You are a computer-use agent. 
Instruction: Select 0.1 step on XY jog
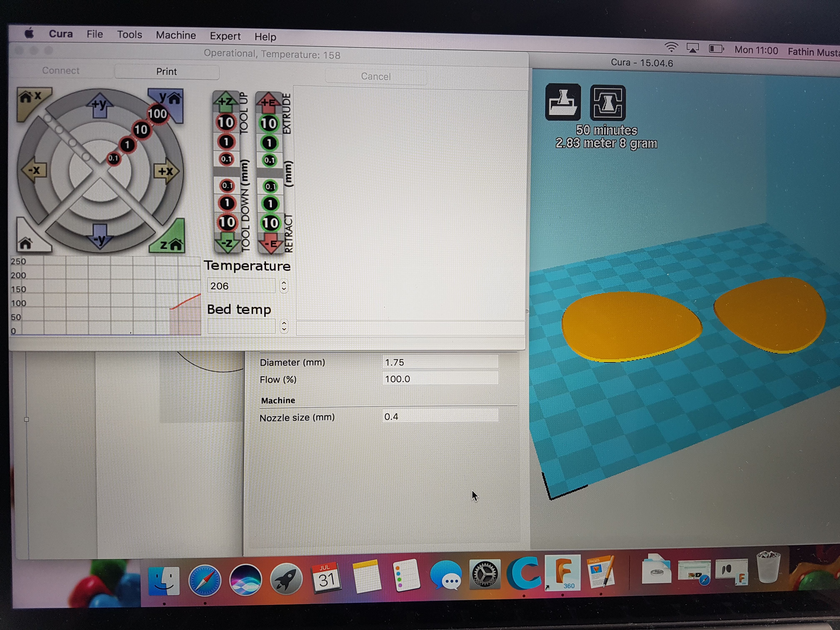tap(113, 158)
